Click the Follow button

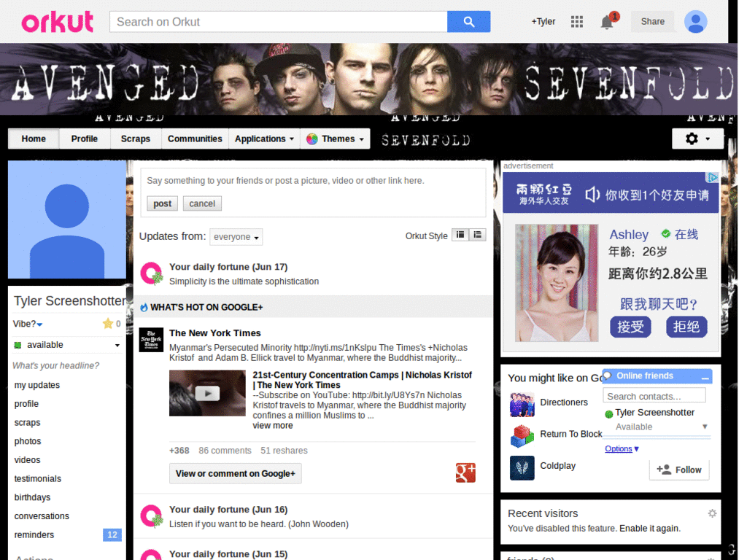679,470
